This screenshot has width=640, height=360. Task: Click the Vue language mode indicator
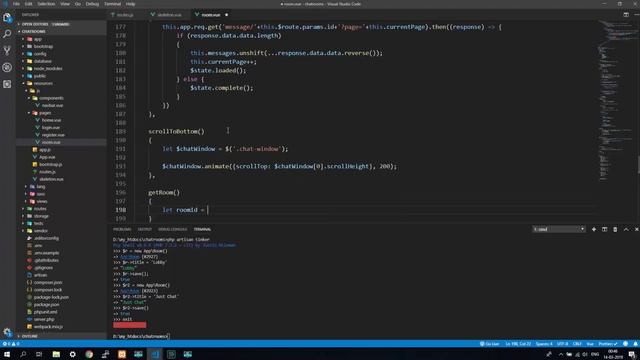[x=590, y=344]
